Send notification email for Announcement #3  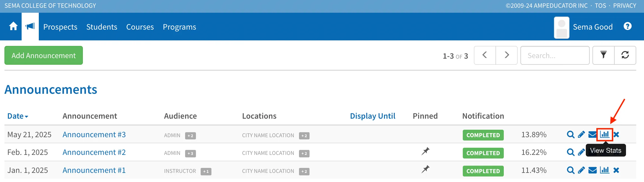(x=592, y=135)
